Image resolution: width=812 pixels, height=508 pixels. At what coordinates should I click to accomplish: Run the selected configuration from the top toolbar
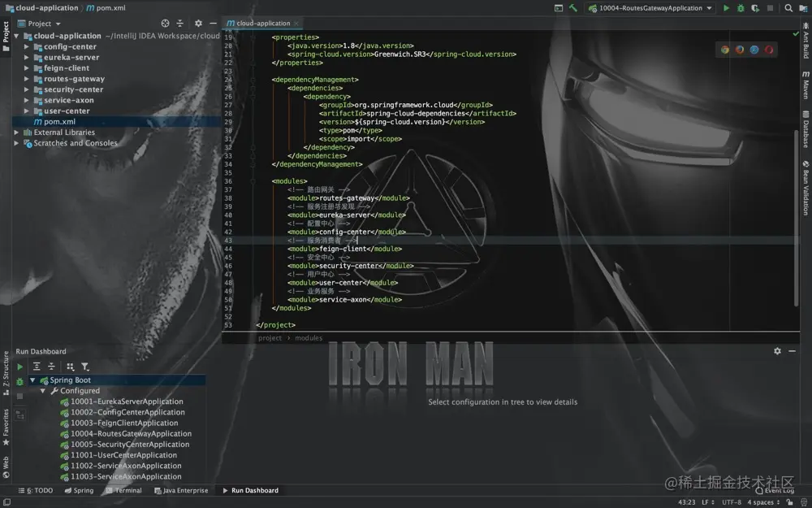726,8
